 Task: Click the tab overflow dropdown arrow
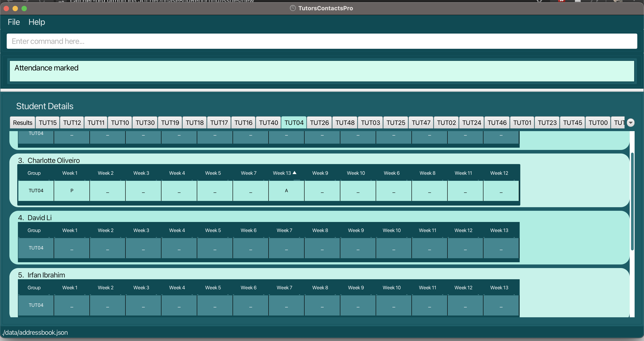click(x=631, y=123)
